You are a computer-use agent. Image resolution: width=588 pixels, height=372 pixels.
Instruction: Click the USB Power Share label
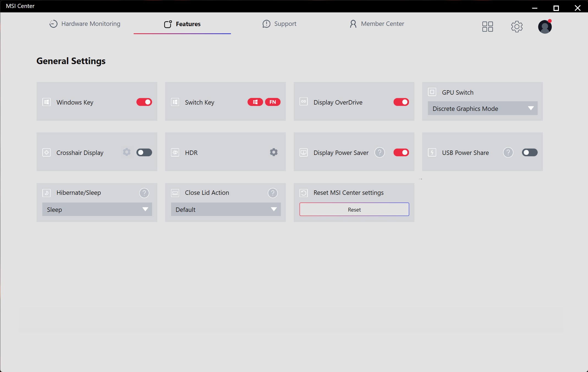coord(465,153)
